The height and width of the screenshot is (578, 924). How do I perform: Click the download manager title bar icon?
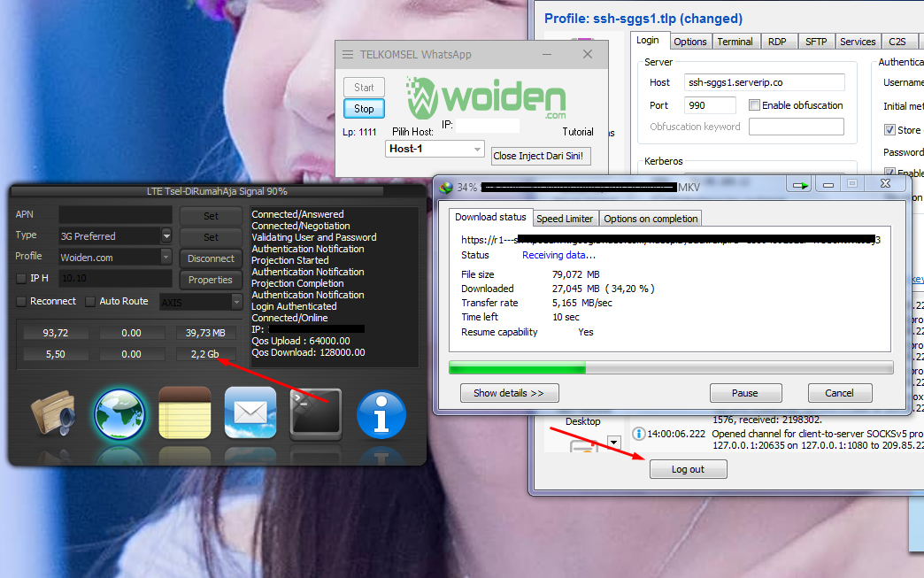pyautogui.click(x=446, y=188)
